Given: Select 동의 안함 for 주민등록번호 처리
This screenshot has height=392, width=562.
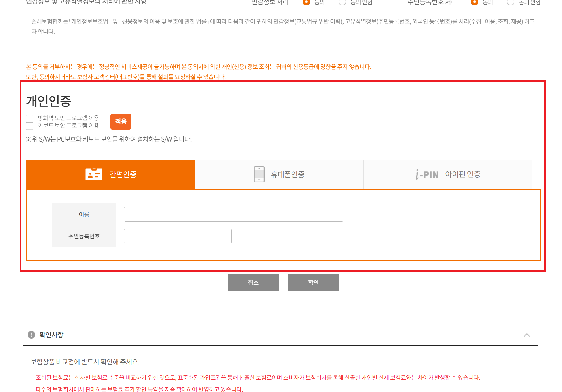Looking at the screenshot, I should click(510, 2).
